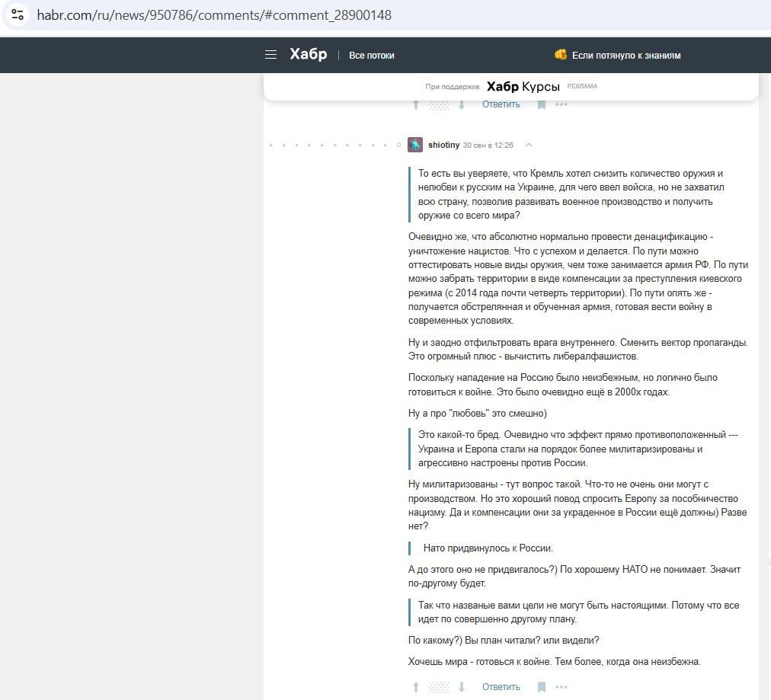Click downvote arrow below the Хабр Курсы banner
This screenshot has width=771, height=700.
[461, 105]
